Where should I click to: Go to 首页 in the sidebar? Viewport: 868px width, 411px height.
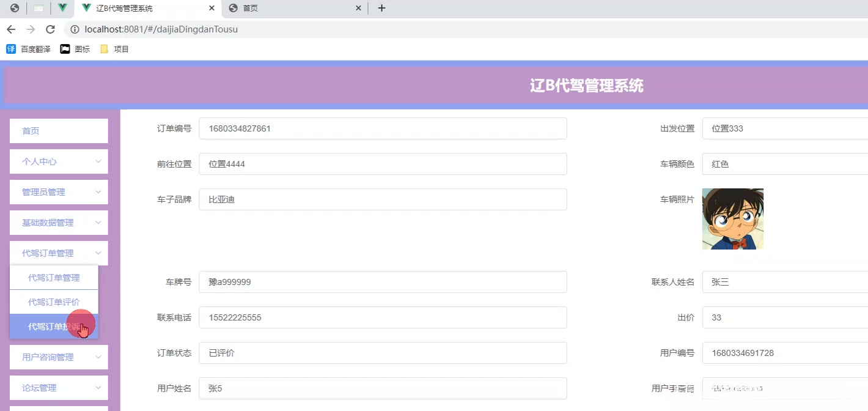coord(59,131)
